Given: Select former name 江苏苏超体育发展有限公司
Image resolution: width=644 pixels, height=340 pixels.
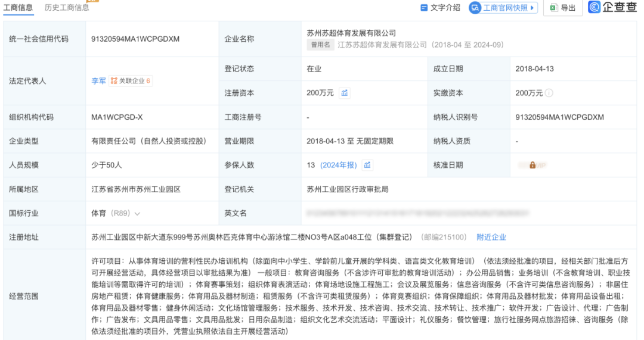Looking at the screenshot, I should (x=382, y=45).
